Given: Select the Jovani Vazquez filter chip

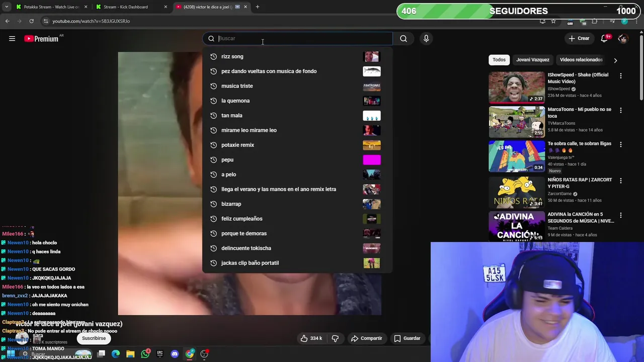Looking at the screenshot, I should (x=532, y=60).
